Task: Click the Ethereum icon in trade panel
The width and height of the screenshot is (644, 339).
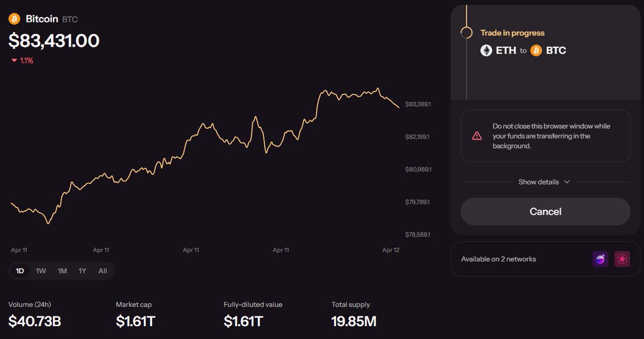Action: [486, 50]
